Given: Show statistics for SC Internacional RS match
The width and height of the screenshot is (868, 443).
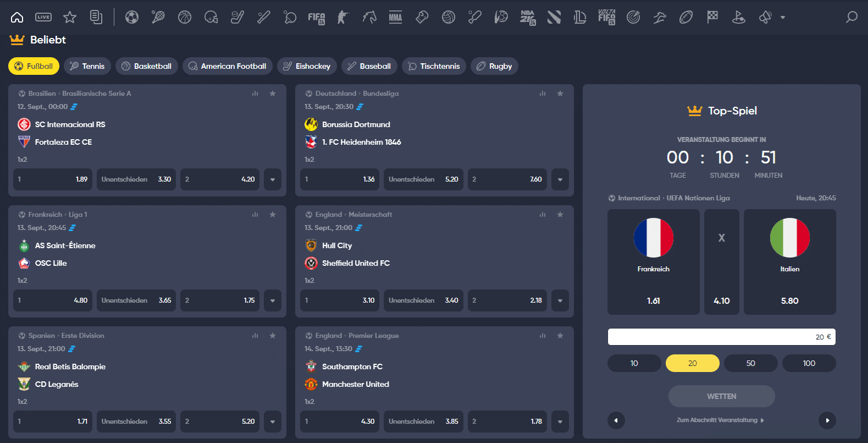Looking at the screenshot, I should pos(255,94).
